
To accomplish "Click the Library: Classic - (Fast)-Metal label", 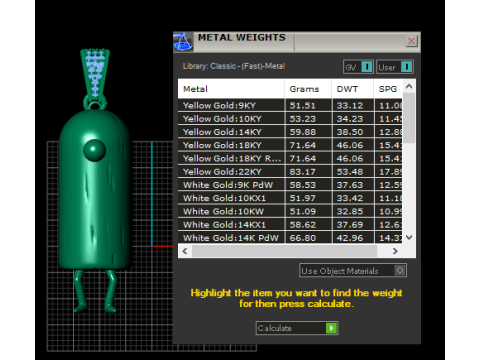I will (x=234, y=66).
